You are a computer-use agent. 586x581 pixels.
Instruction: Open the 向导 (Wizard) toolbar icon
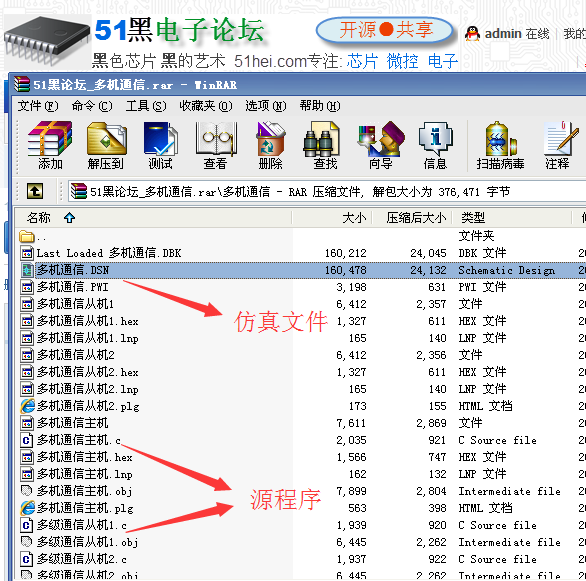[x=381, y=145]
